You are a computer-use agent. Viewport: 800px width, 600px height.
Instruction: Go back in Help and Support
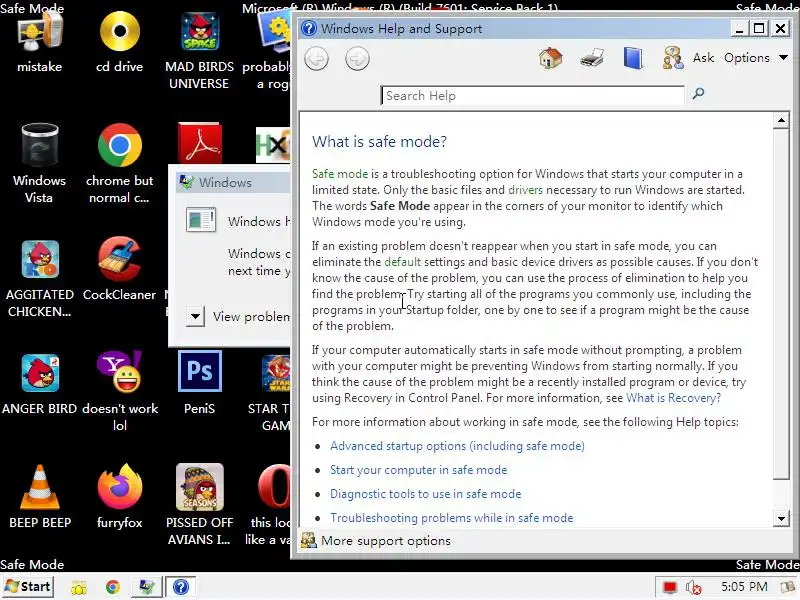point(316,59)
